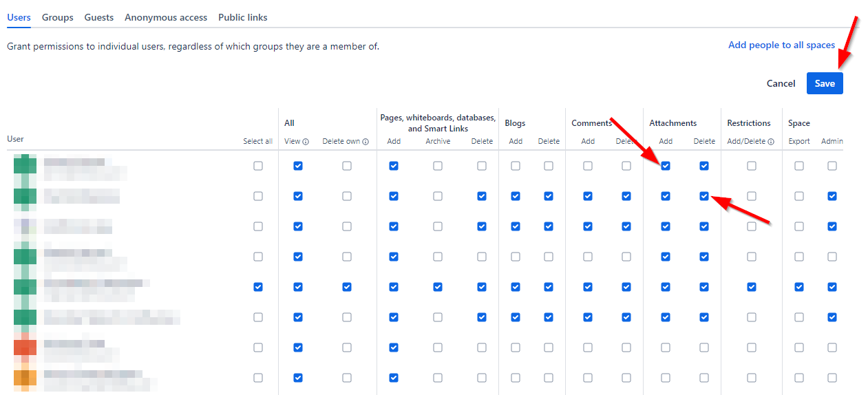The image size is (868, 395).
Task: Go to the Anonymous access tab
Action: coord(166,17)
